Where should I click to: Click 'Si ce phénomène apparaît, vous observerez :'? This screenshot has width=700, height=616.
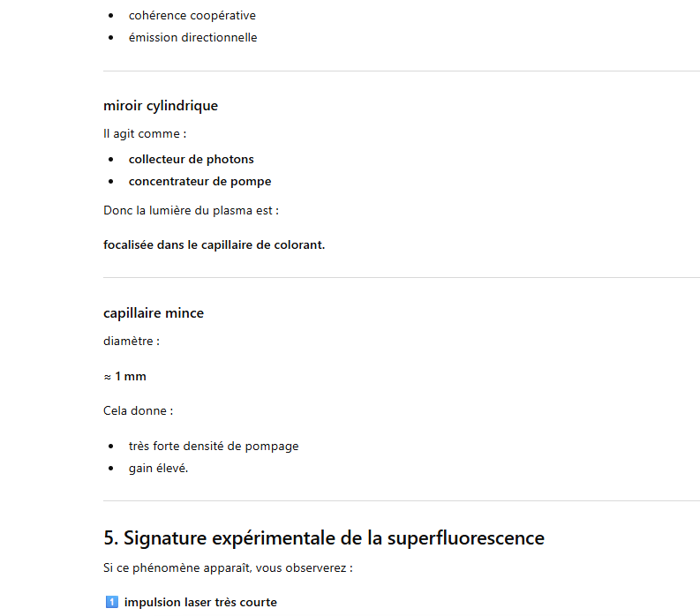[228, 567]
